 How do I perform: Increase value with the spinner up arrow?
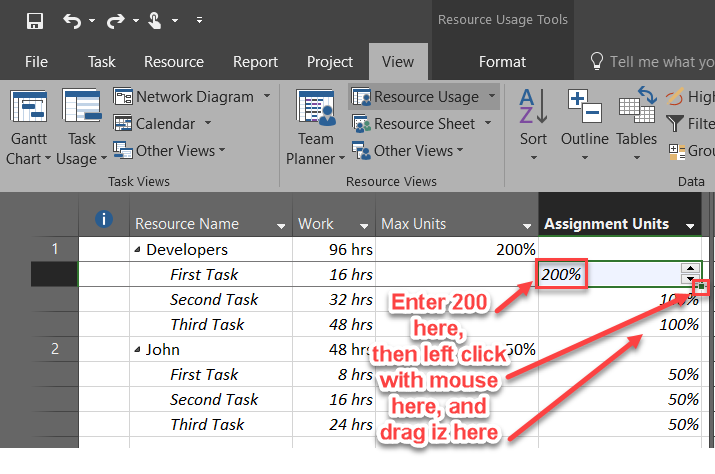pyautogui.click(x=690, y=268)
